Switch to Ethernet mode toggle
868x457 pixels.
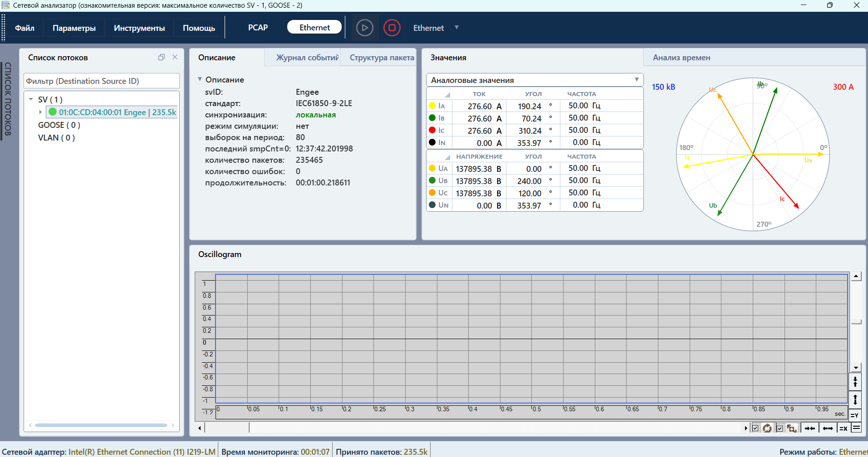pos(314,27)
